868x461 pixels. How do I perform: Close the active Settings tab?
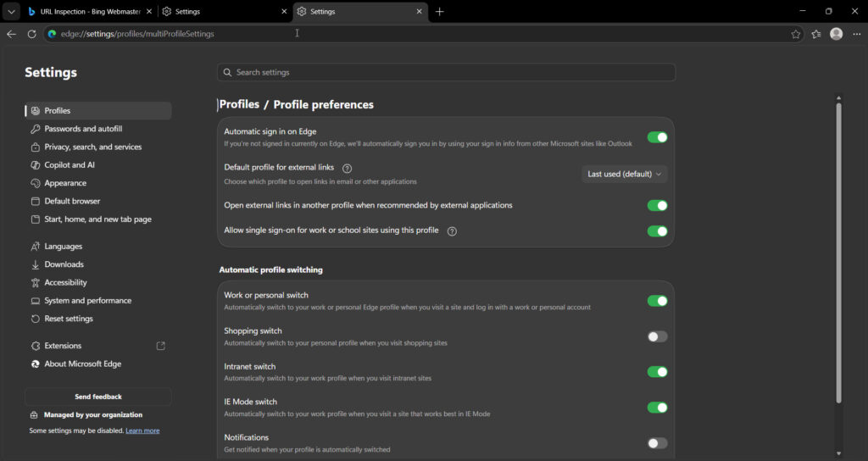(419, 12)
